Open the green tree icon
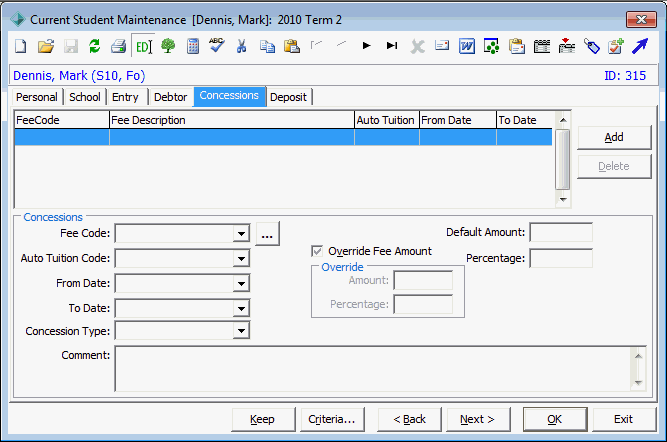Image resolution: width=667 pixels, height=442 pixels. click(x=168, y=46)
